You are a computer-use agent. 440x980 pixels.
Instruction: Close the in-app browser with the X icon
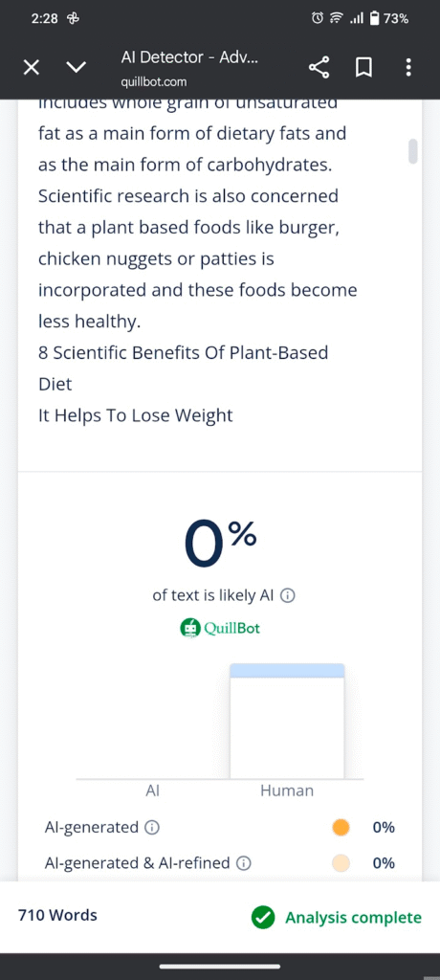click(32, 68)
